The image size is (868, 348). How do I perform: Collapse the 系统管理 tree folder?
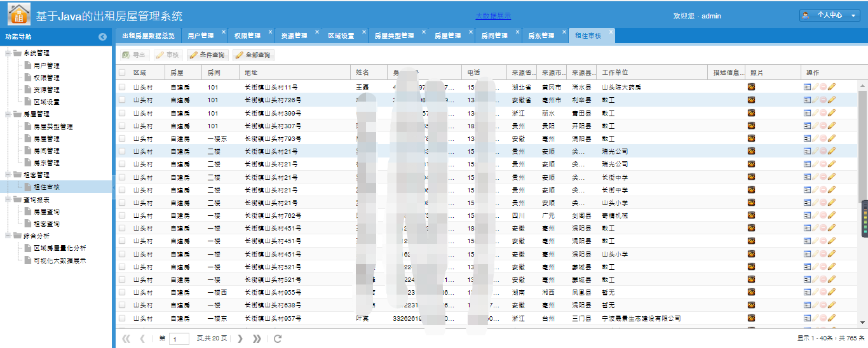pos(8,53)
